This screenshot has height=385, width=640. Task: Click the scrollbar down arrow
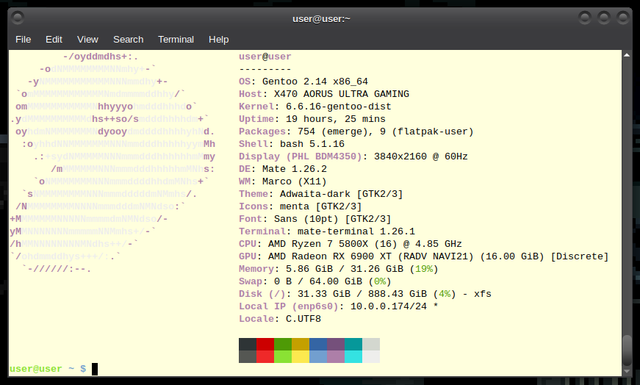[627, 372]
